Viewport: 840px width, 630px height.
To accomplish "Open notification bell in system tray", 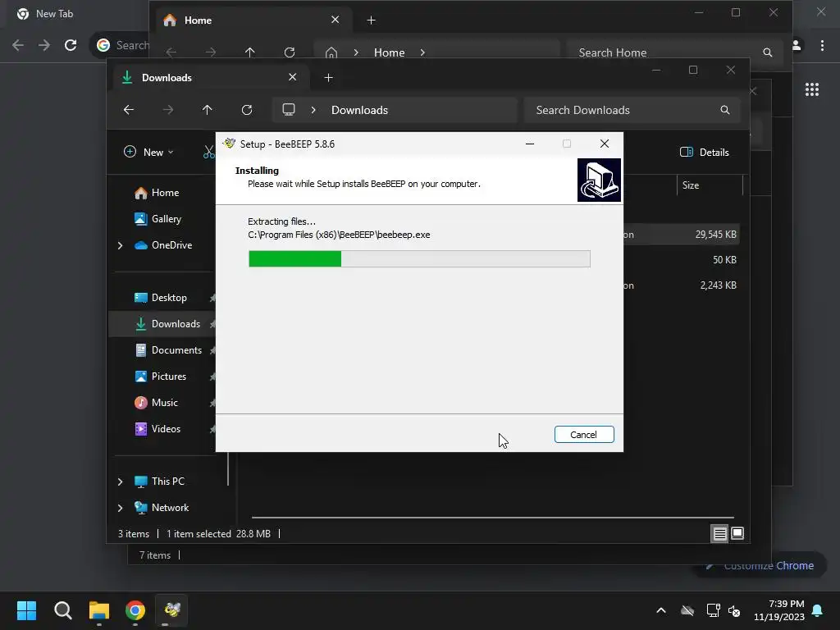I will click(818, 610).
